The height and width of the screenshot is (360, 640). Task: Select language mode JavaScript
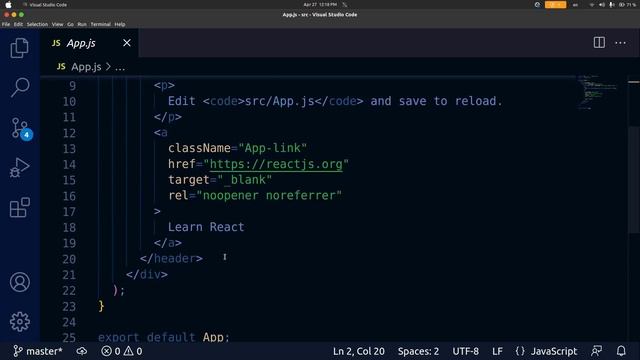click(x=554, y=351)
